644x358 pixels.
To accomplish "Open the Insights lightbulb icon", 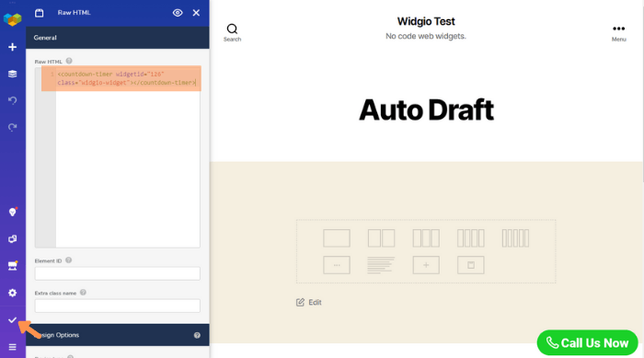I will pyautogui.click(x=12, y=212).
